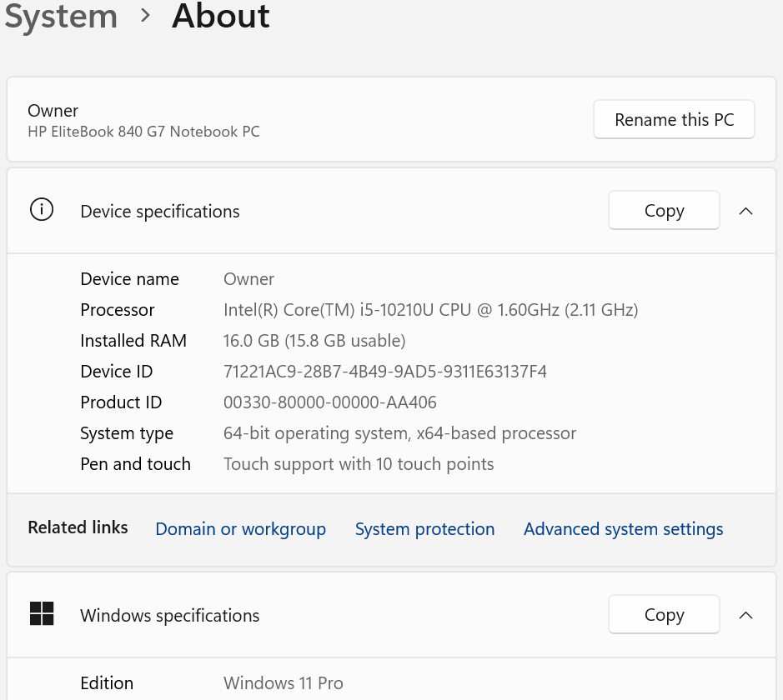Select the Processor description text
This screenshot has height=700, width=783.
coord(430,310)
